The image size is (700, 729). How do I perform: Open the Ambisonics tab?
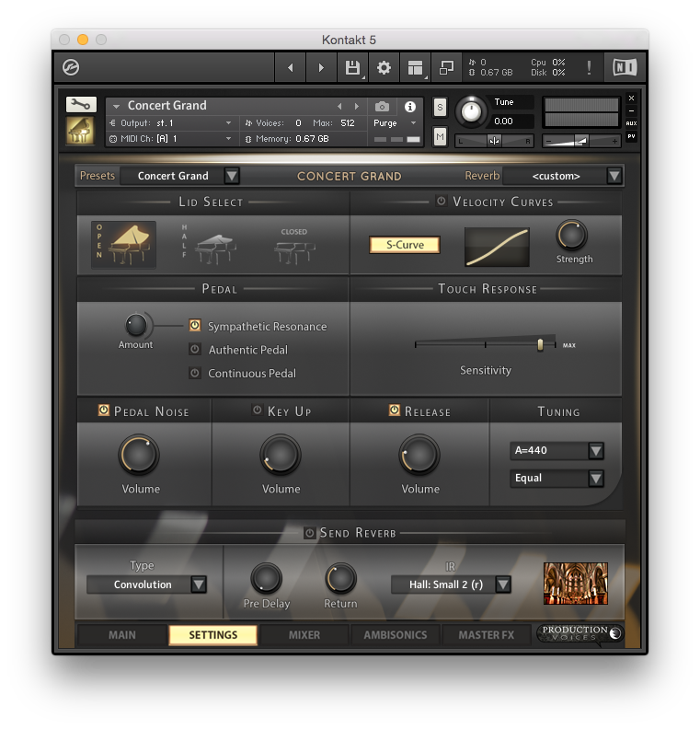[x=396, y=635]
